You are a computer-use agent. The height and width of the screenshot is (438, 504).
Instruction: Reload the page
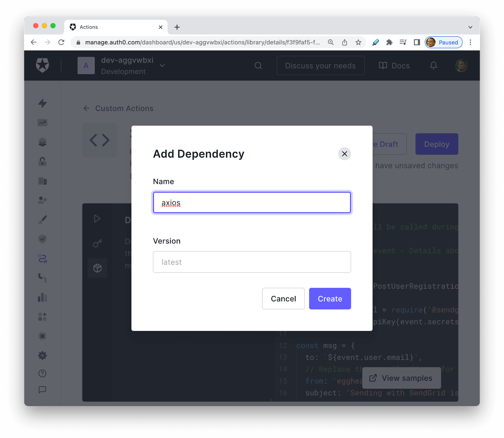click(x=61, y=42)
